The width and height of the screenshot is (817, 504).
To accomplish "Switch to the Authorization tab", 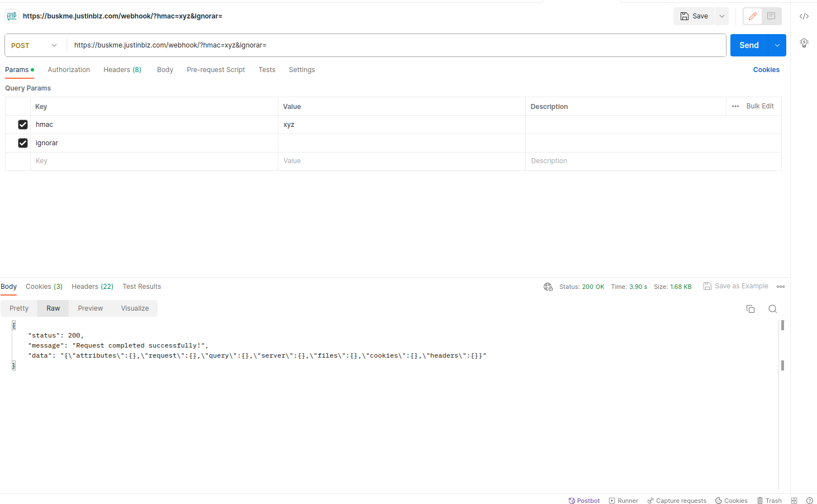I will (69, 70).
